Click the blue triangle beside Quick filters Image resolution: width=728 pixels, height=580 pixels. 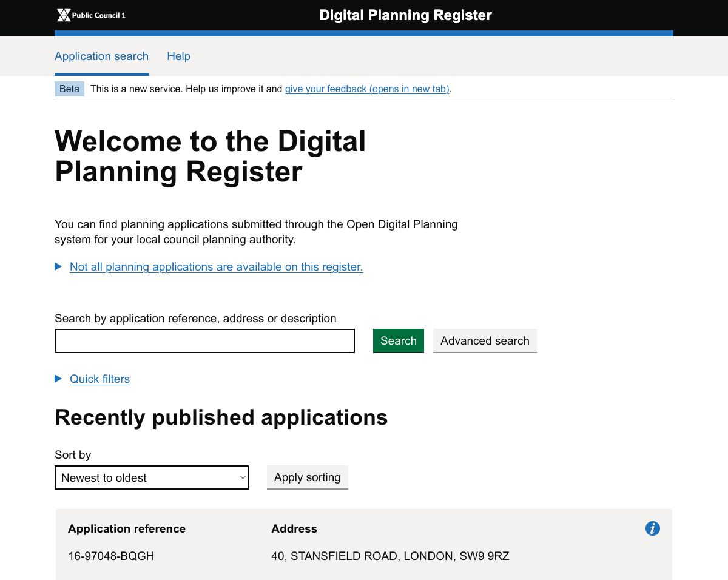[x=58, y=379]
